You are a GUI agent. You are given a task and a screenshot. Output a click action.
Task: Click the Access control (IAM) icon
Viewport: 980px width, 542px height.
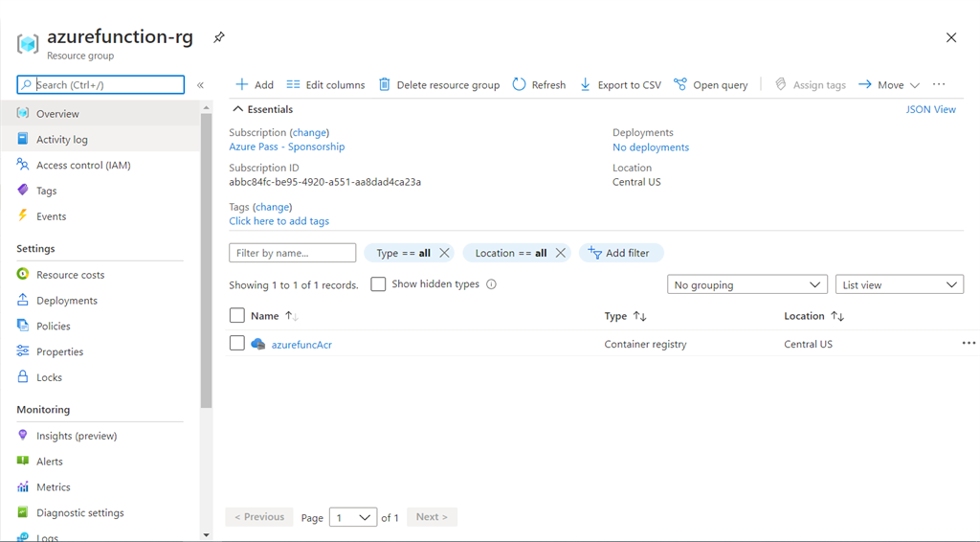pyautogui.click(x=23, y=165)
